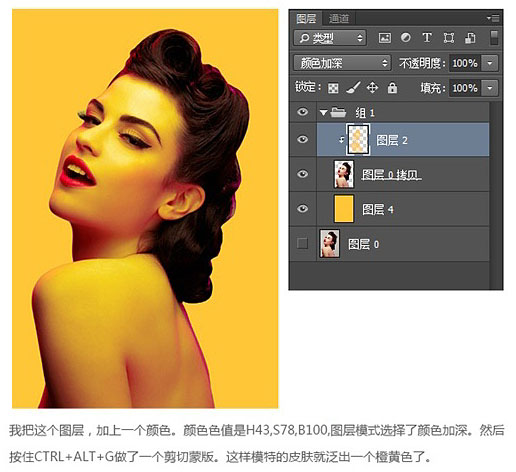Click the pixel layer filter icon
Screen dimensions: 516x472
(x=384, y=38)
